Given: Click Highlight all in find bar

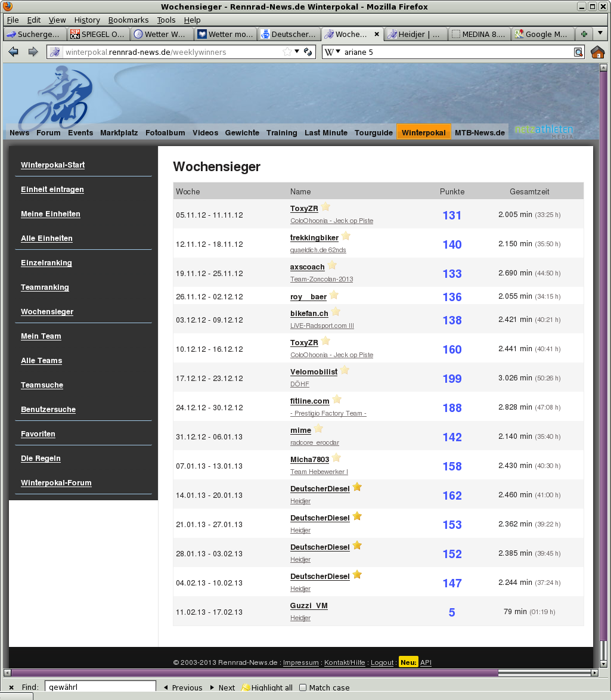Looking at the screenshot, I should [x=267, y=687].
